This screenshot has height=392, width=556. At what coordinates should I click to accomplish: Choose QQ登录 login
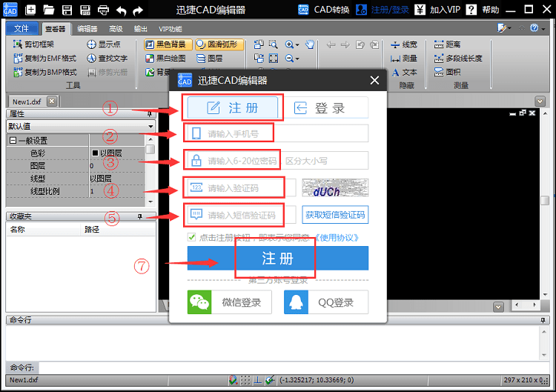coord(326,302)
